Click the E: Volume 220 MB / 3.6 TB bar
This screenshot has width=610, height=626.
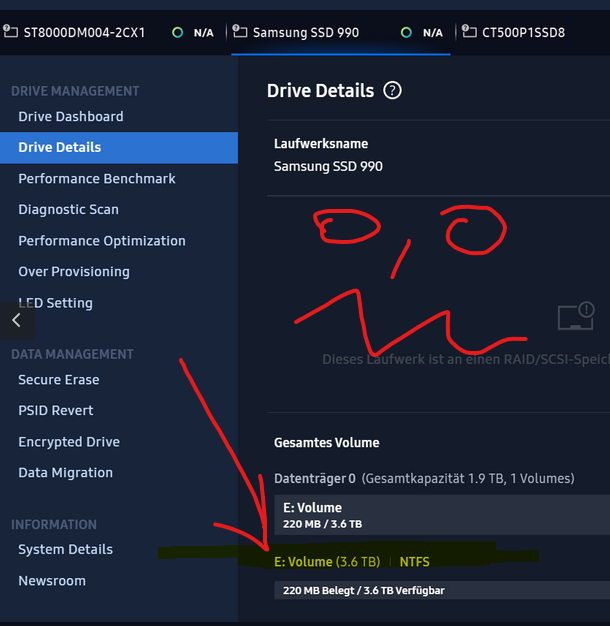(442, 515)
